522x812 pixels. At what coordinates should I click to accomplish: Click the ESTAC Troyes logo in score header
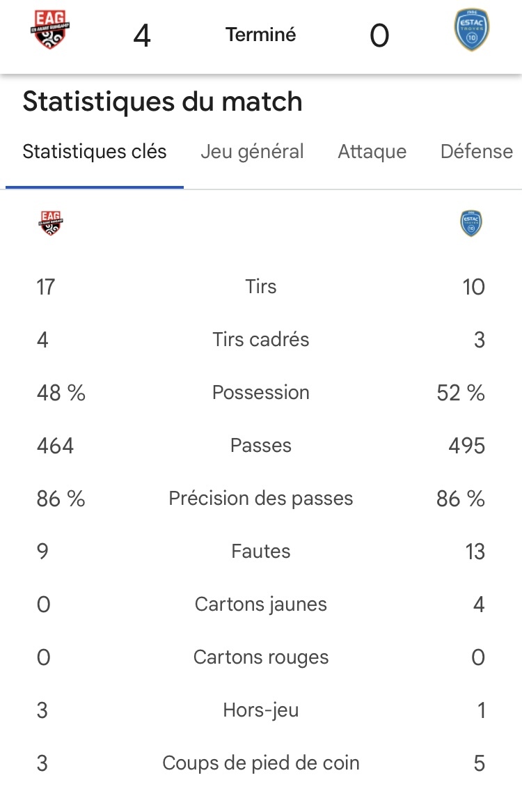pos(471,30)
